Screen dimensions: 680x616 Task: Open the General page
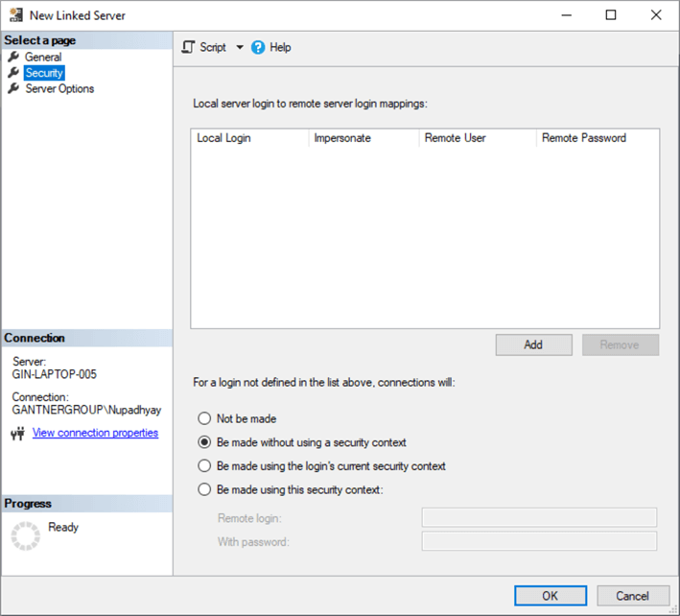43,58
